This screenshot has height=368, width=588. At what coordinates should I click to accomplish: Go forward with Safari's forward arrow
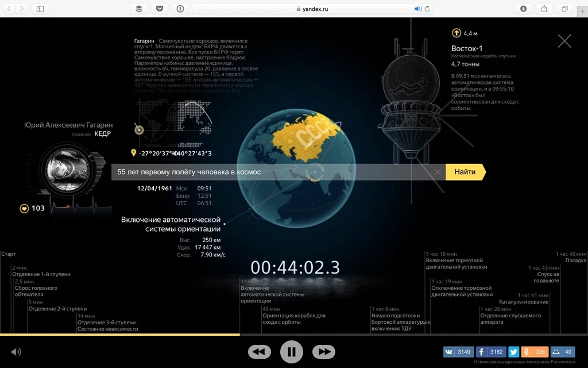(22, 9)
